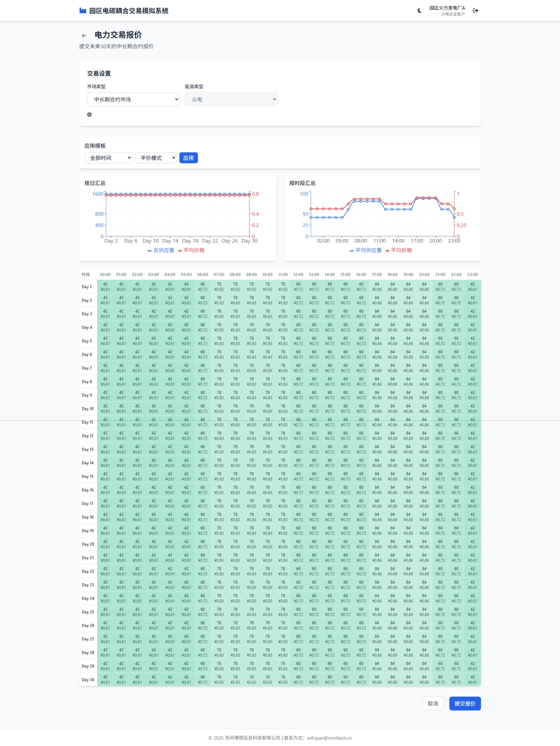Toggle 总供应量 legend in daily chart
Viewport: 560px width, 746px height.
(x=161, y=250)
